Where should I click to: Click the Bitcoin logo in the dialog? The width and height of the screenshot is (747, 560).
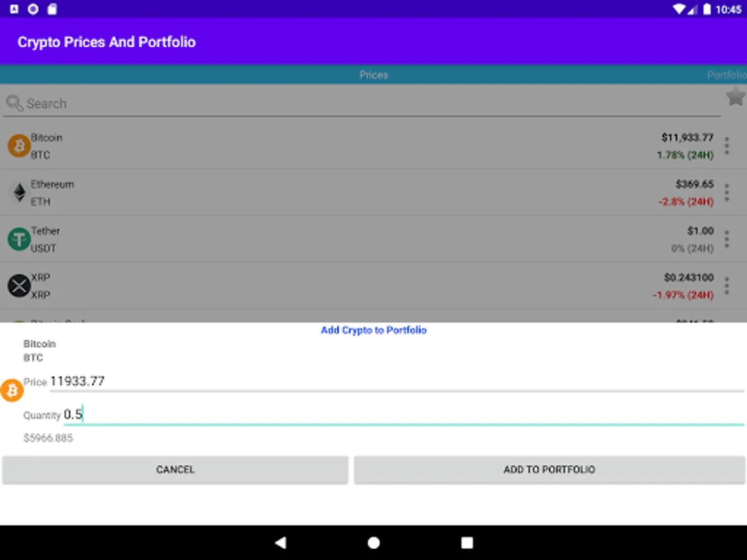pos(12,391)
